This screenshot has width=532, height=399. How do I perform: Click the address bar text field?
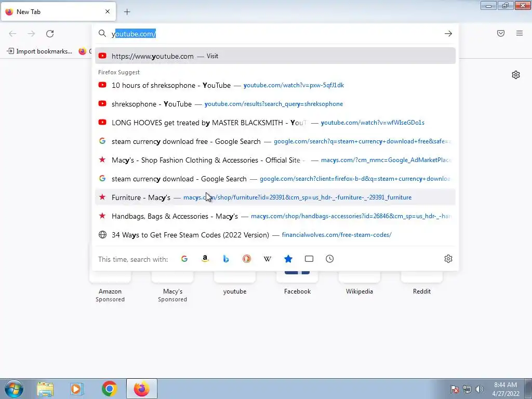275,34
